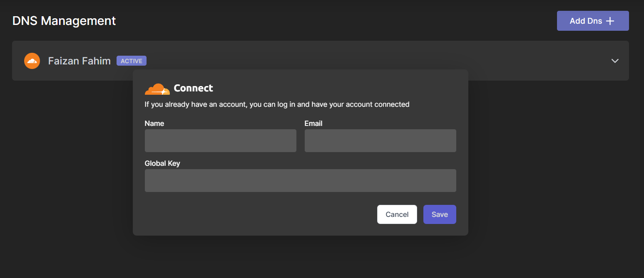The width and height of the screenshot is (644, 278).
Task: Select the Faizan Fahim account name
Action: (80, 61)
